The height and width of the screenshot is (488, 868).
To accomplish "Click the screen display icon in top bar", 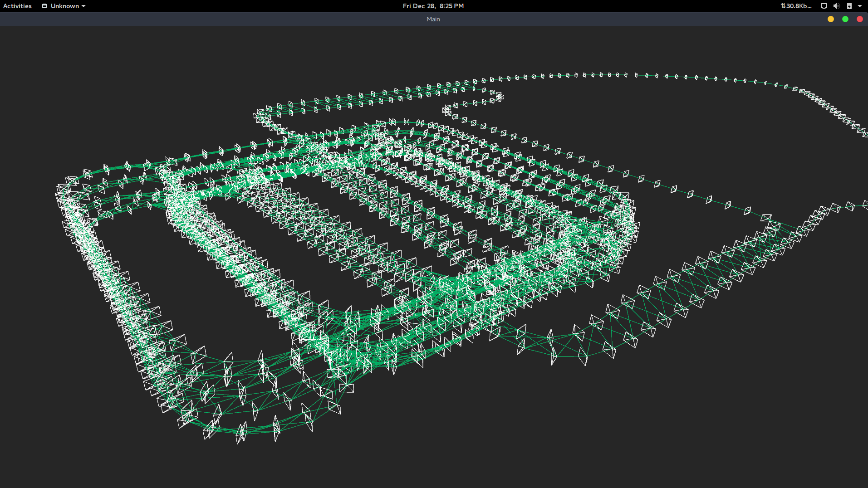I will click(824, 6).
